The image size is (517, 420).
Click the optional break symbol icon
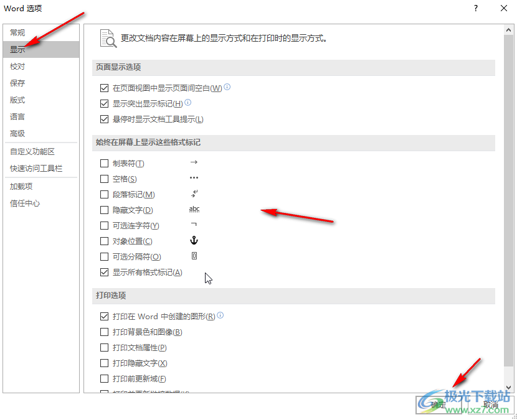194,256
